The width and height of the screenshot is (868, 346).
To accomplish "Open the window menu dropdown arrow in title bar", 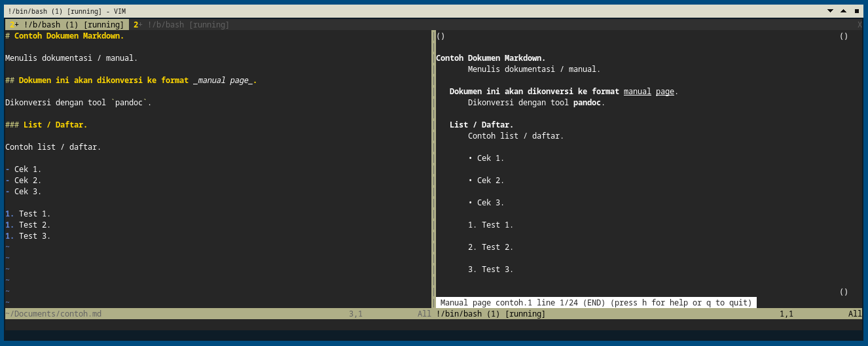I will (x=830, y=11).
